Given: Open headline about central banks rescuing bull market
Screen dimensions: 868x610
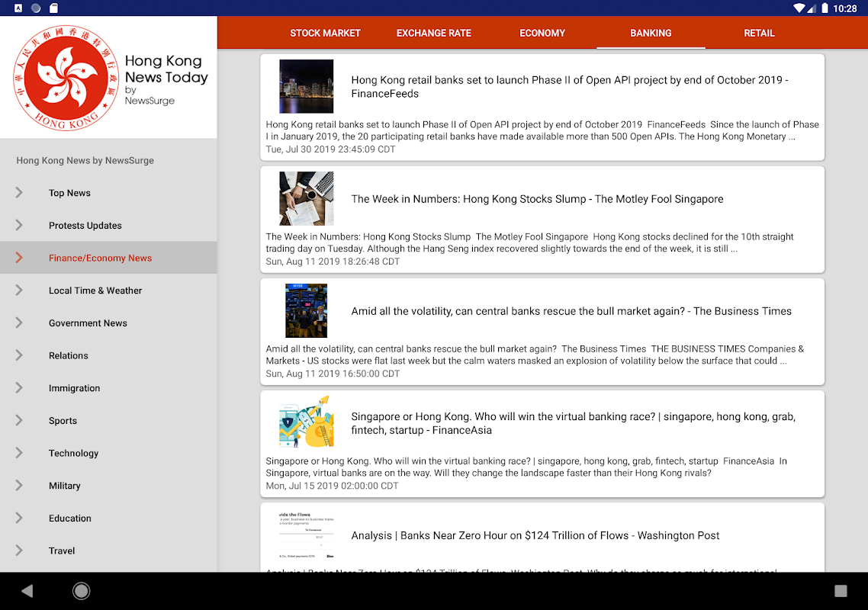Looking at the screenshot, I should point(571,311).
